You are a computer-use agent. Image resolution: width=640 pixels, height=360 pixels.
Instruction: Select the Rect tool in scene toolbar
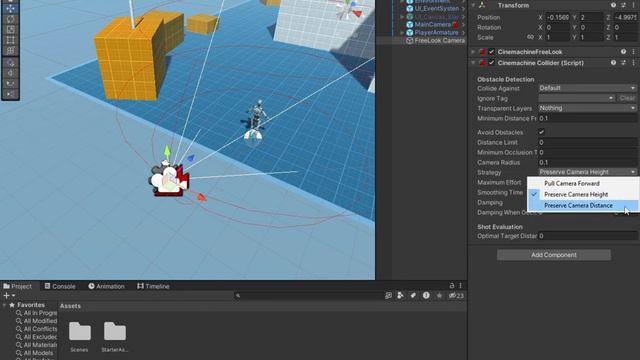10,40
